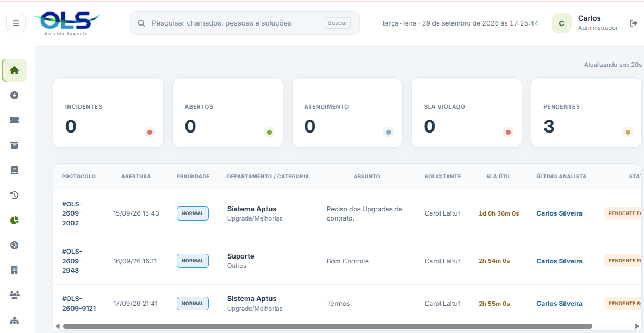Go to Home in the sidebar
644x333 pixels.
point(14,71)
